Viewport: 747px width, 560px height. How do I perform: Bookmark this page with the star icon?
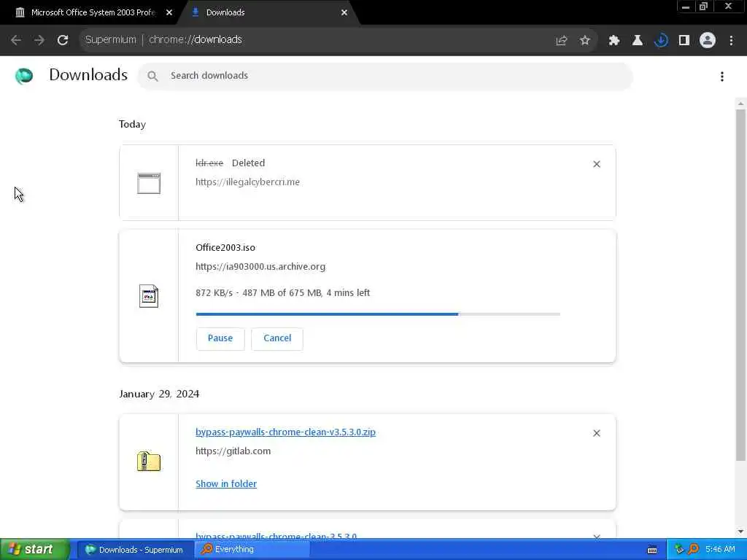point(584,41)
